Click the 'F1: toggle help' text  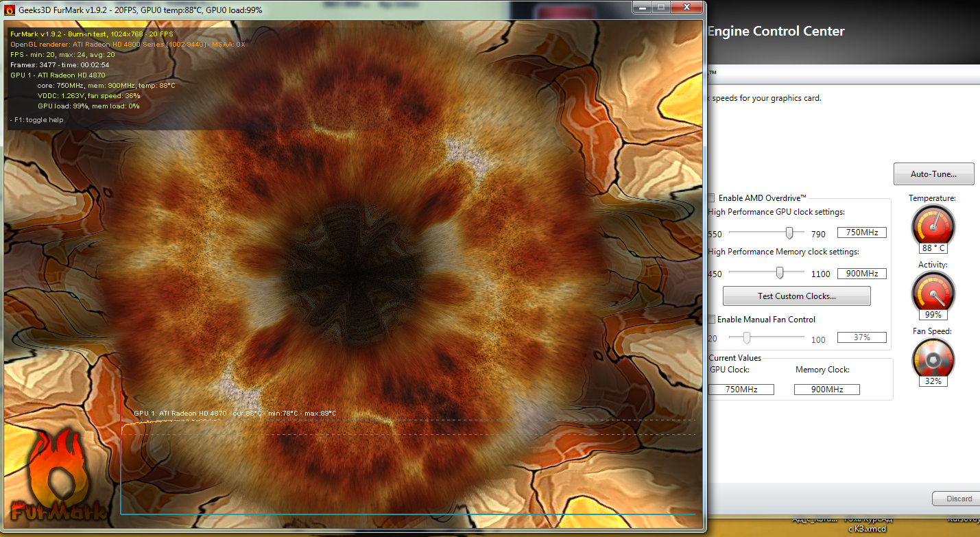click(37, 120)
